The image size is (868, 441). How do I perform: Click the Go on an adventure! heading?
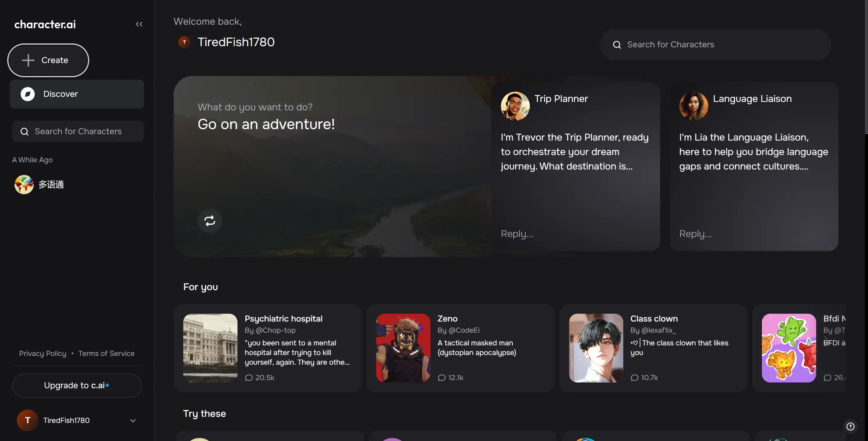266,124
